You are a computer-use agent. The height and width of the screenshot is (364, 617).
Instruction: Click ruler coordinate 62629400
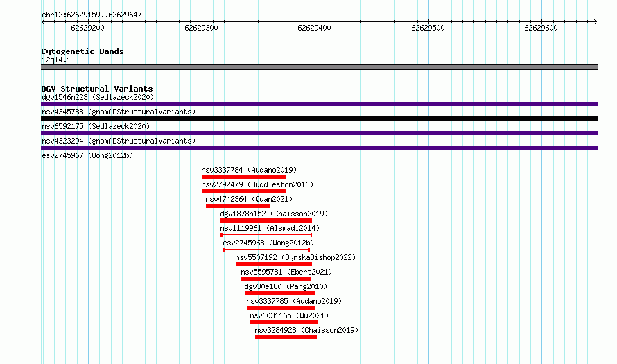(x=315, y=28)
